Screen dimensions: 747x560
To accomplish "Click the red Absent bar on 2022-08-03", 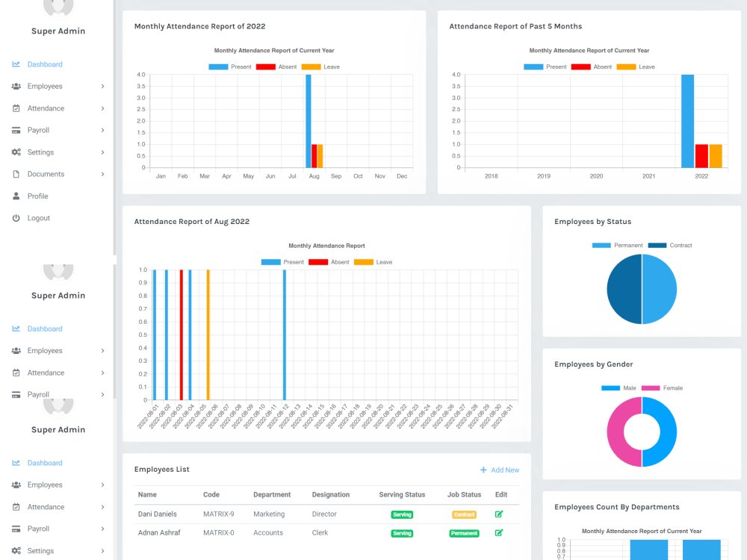I will tap(182, 335).
